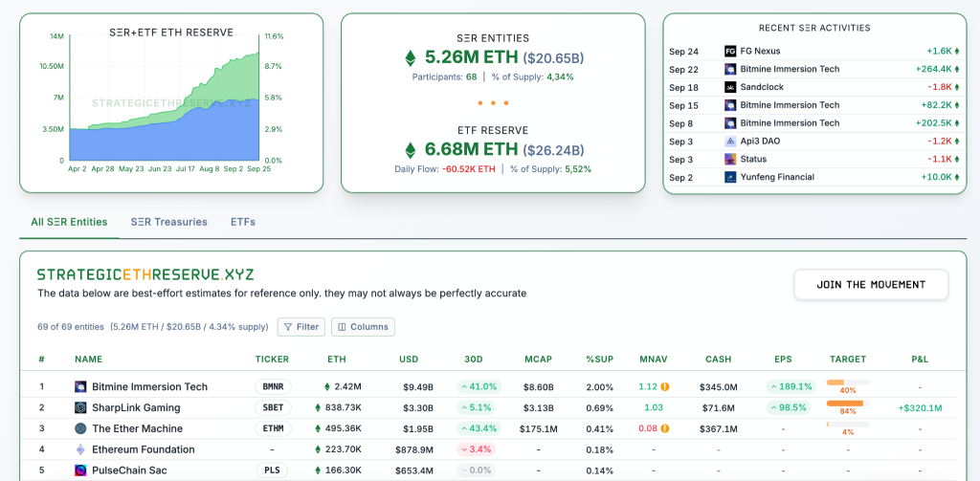Open the Bitmine Immersion Tech table entry
The image size is (980, 481).
tap(149, 387)
